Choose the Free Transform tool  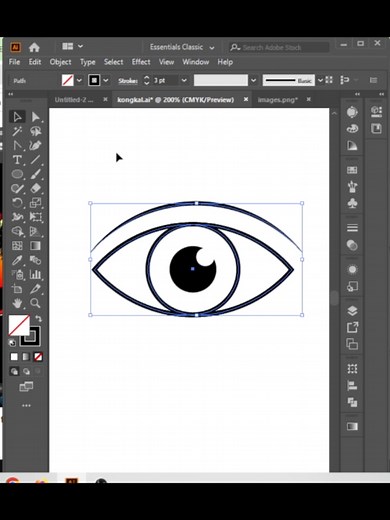click(35, 217)
